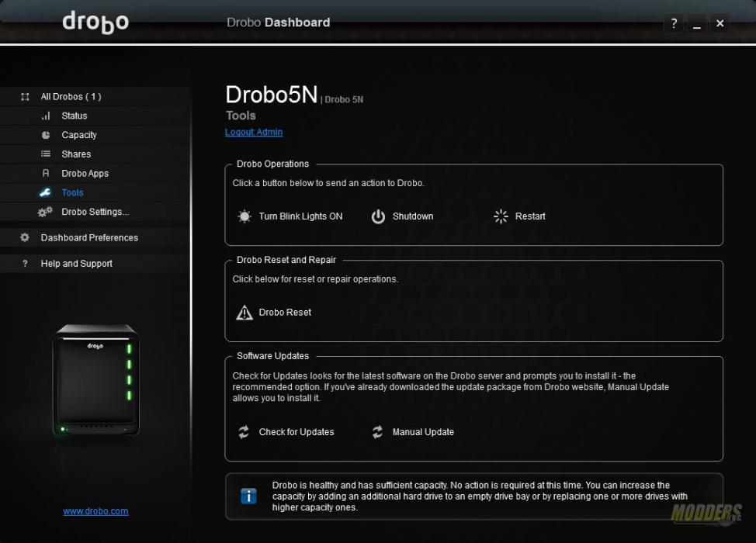Image resolution: width=756 pixels, height=543 pixels.
Task: Click the Drobo Settings gears icon
Action: (47, 211)
